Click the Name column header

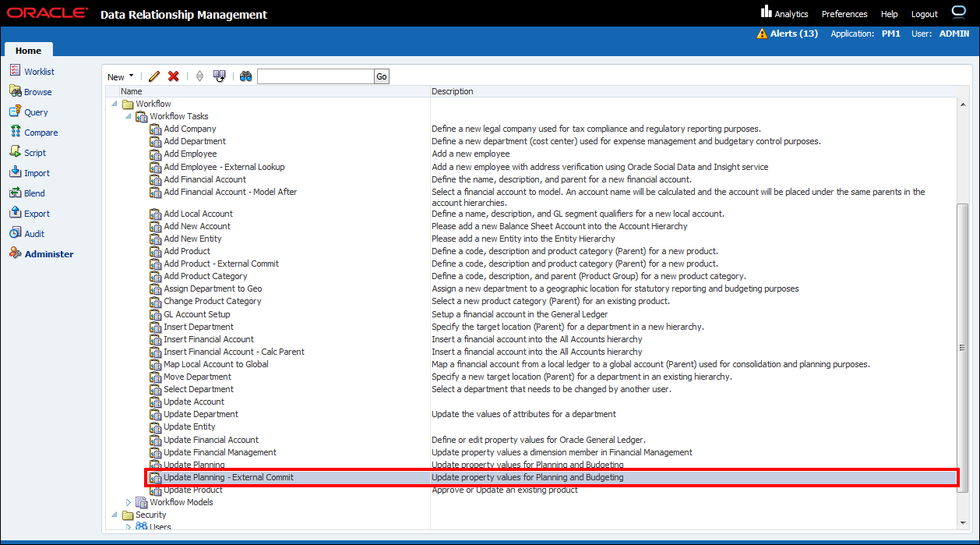[132, 91]
